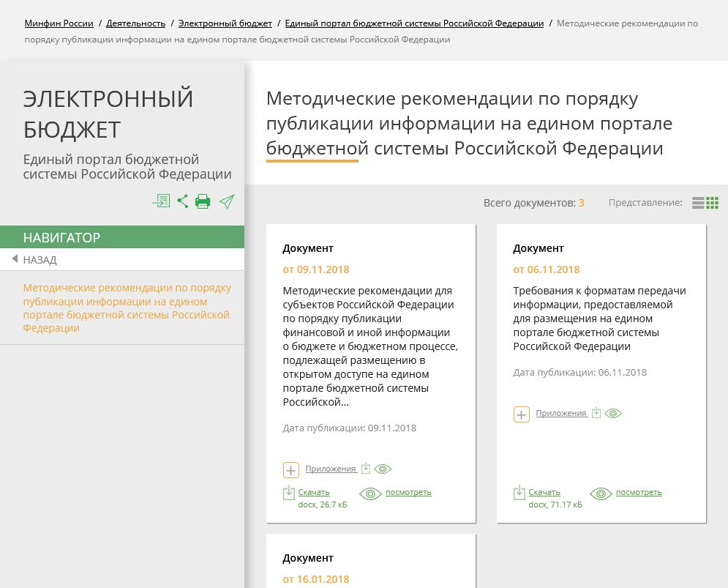The height and width of the screenshot is (588, 728).
Task: Switch to grid view representation
Action: [712, 203]
